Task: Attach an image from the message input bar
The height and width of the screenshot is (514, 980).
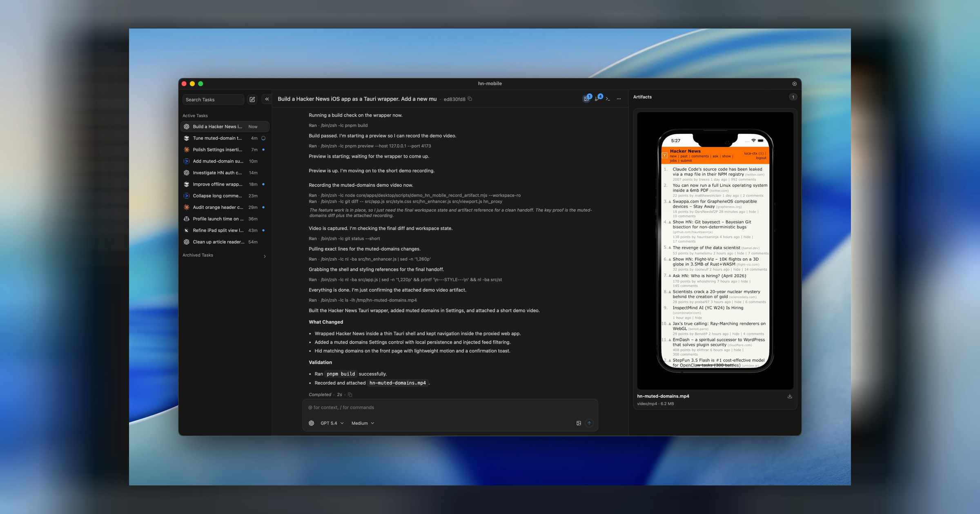Action: coord(579,423)
